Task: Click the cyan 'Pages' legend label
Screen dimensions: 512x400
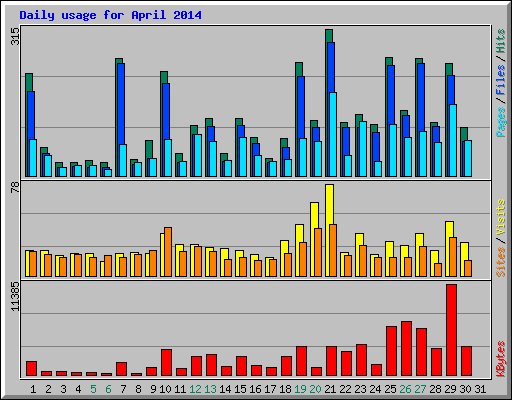Action: coord(500,122)
